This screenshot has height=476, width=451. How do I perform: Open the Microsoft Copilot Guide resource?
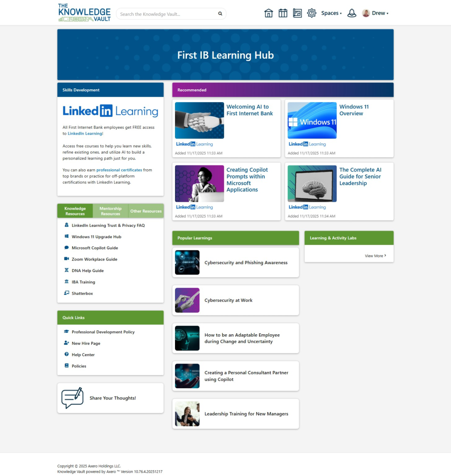[94, 248]
